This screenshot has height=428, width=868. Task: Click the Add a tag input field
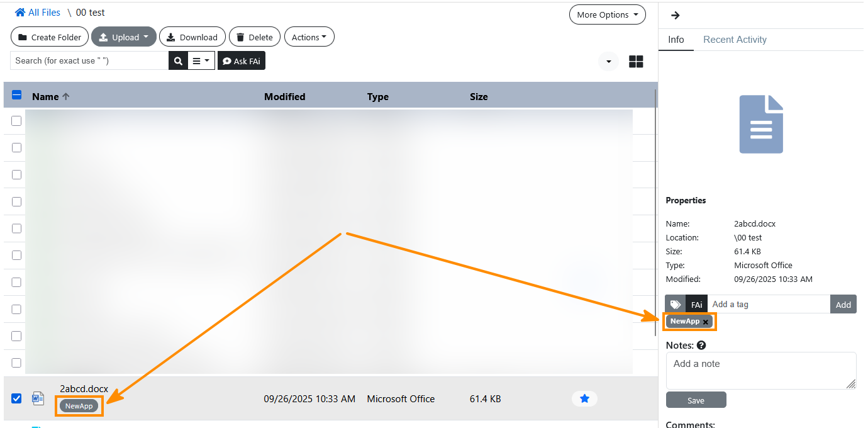pos(769,304)
